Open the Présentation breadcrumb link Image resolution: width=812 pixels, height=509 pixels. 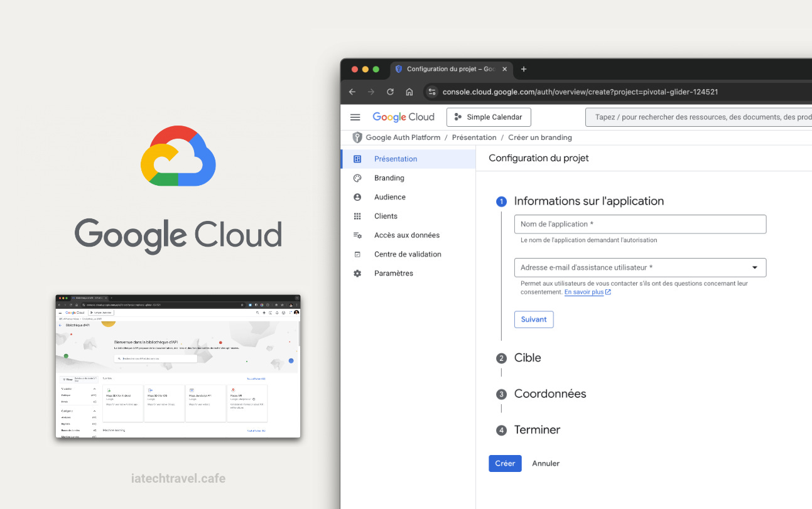pos(474,137)
